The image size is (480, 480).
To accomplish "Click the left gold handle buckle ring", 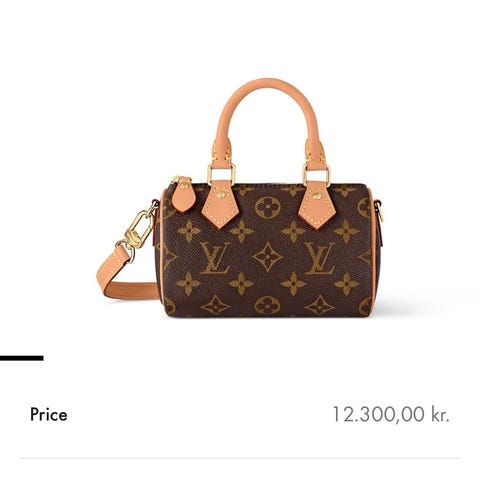I will 221,174.
